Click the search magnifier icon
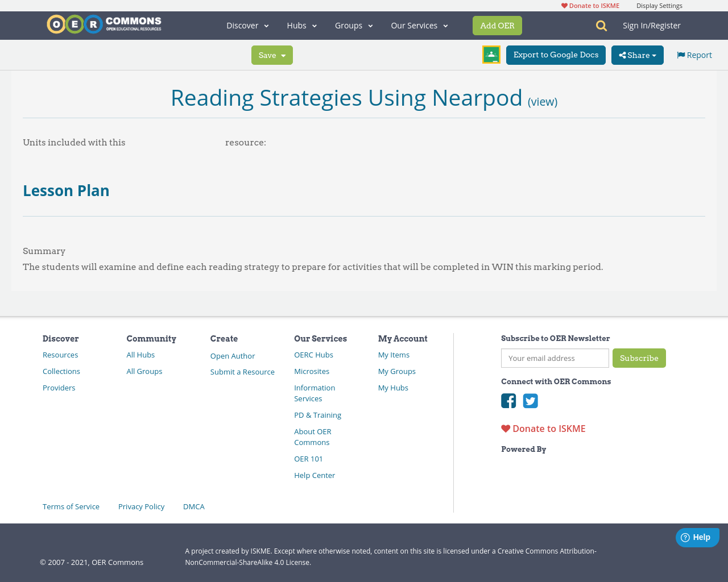Viewport: 728px width, 582px height. (x=601, y=26)
